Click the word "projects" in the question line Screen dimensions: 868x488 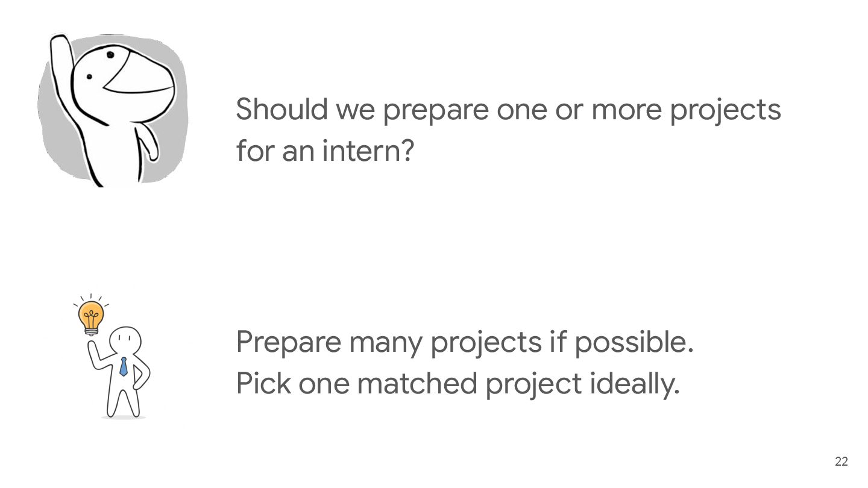click(726, 110)
